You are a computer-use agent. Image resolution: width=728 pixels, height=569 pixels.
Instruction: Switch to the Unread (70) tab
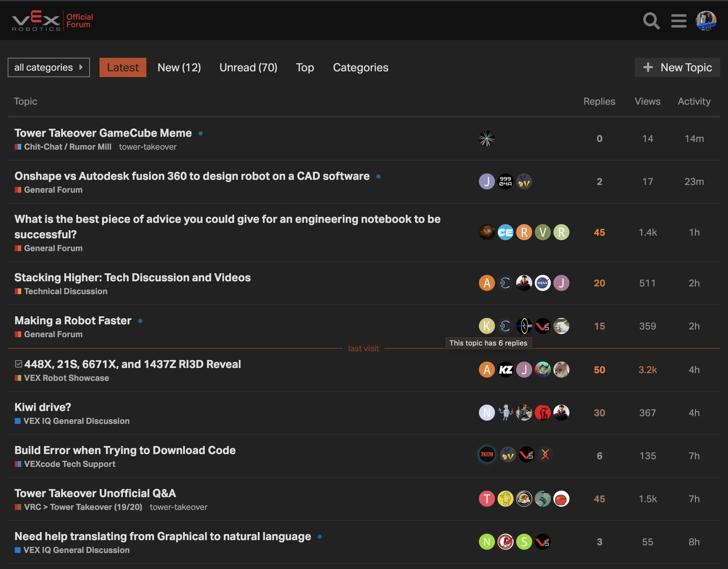tap(248, 67)
